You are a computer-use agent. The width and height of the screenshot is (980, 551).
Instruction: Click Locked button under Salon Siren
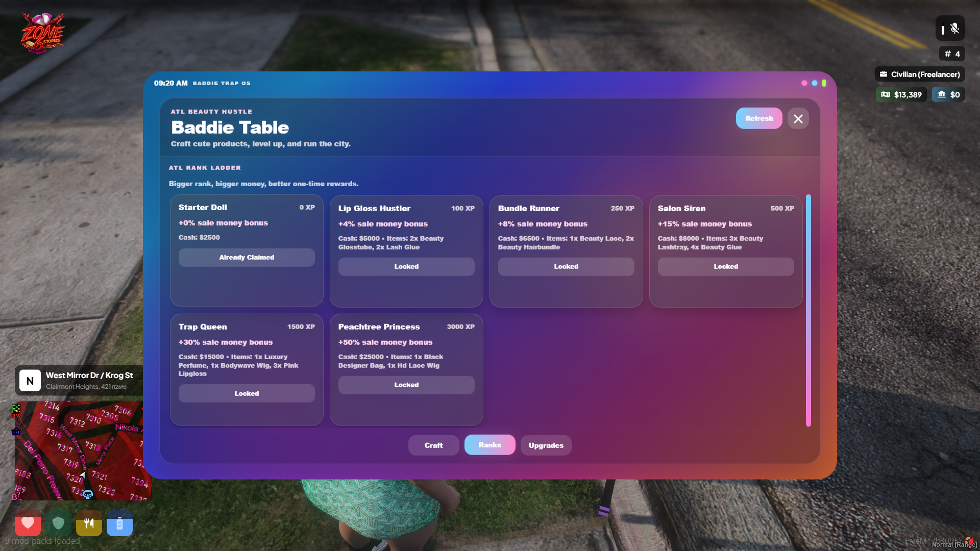pos(726,267)
